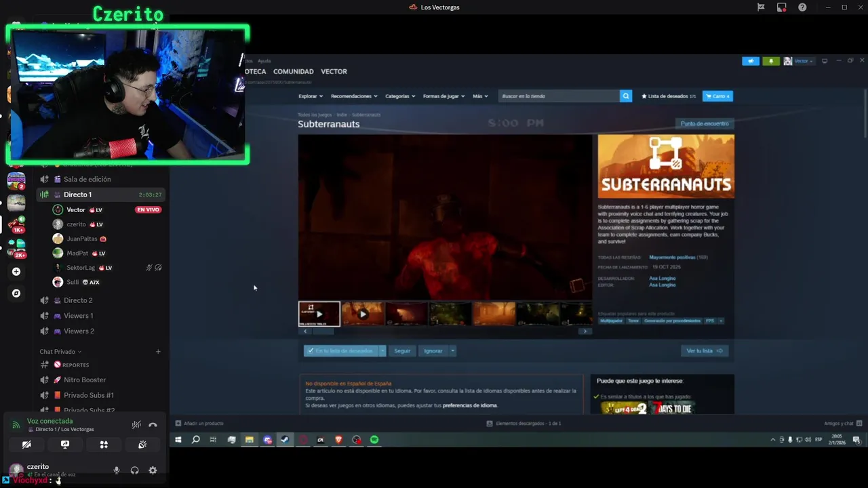Open Discord user settings gear
Viewport: 868px width, 488px height.
(153, 470)
